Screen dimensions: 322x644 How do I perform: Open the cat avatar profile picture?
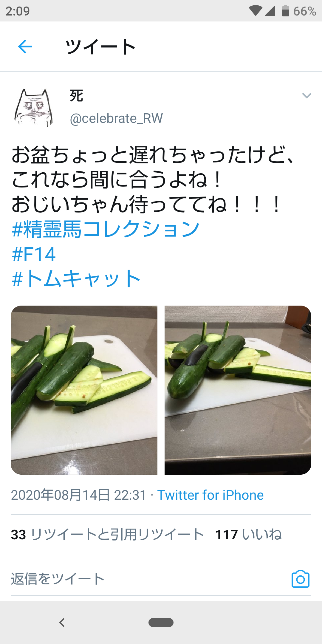(33, 108)
